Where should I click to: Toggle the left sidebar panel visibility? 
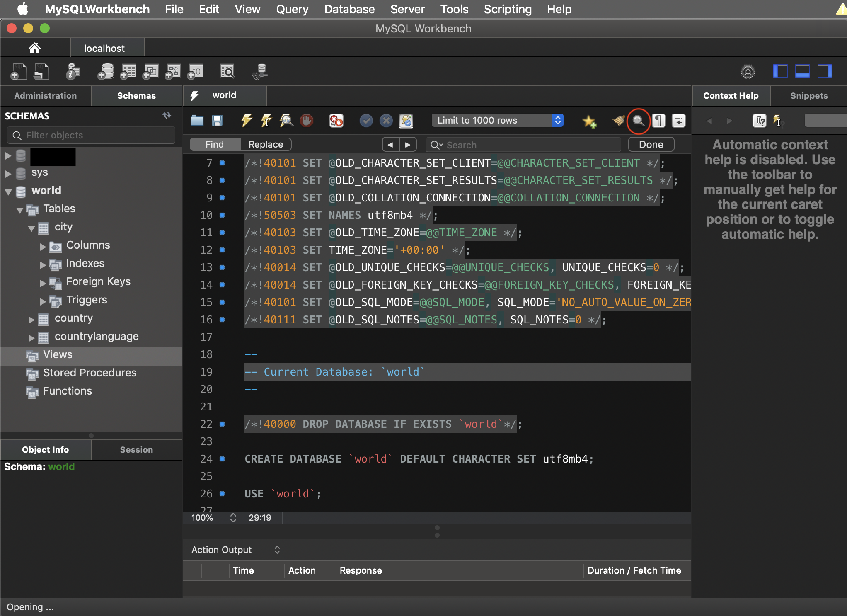click(780, 71)
